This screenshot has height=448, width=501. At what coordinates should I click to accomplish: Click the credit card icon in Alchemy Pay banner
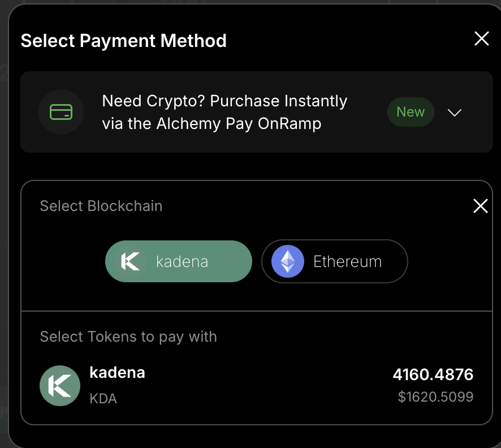click(x=61, y=112)
